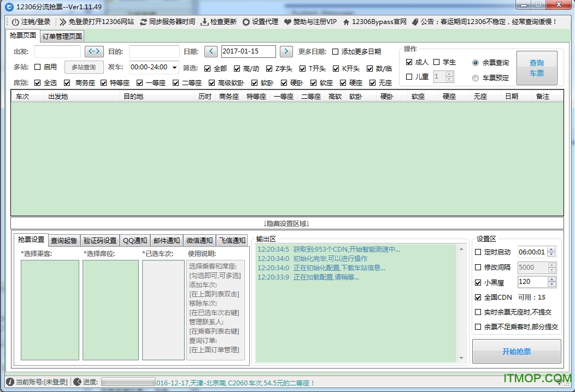The height and width of the screenshot is (392, 575).
Task: Open the 查询起售 tab
Action: pyautogui.click(x=64, y=240)
